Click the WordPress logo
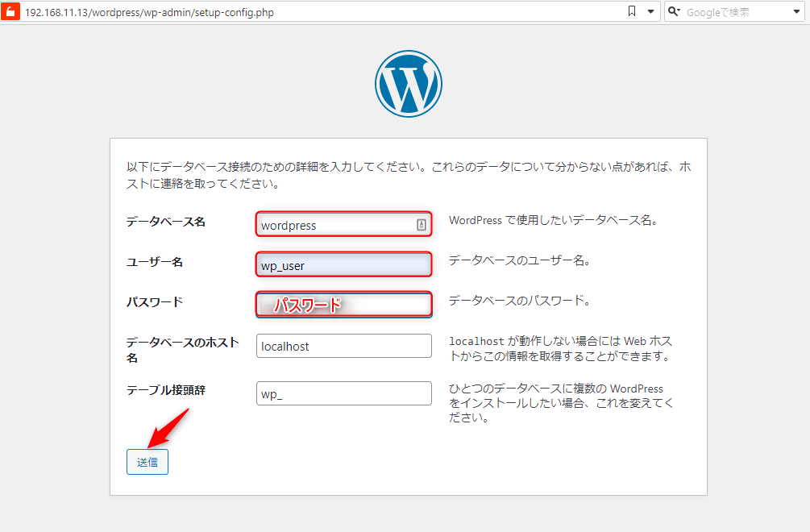The width and height of the screenshot is (810, 532). [408, 84]
